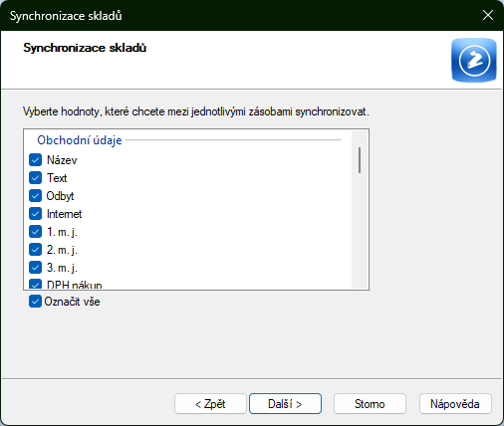This screenshot has height=426, width=504.
Task: Toggle the DPH nákup checkbox
Action: [x=35, y=285]
